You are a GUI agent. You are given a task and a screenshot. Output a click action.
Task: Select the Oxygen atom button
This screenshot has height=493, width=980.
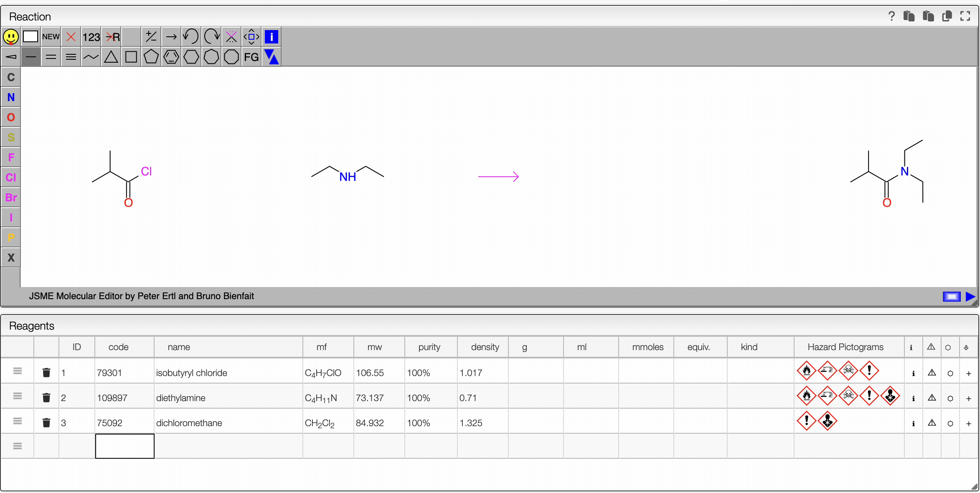click(x=11, y=117)
